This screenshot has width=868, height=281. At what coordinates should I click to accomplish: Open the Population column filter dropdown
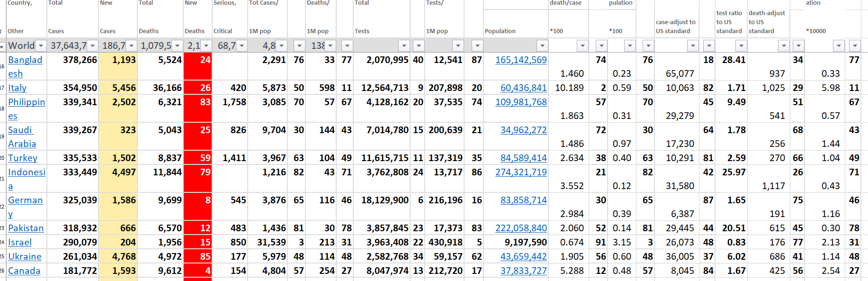click(x=542, y=46)
